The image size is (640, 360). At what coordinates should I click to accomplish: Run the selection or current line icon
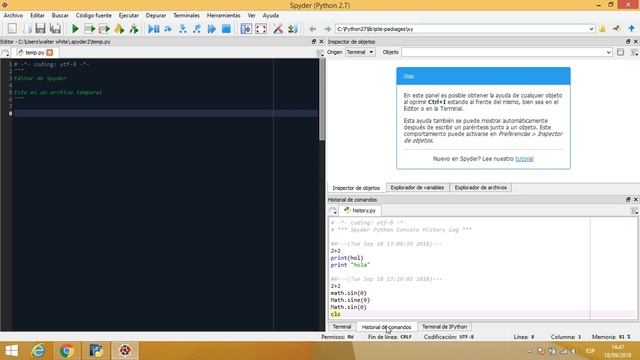pos(119,29)
